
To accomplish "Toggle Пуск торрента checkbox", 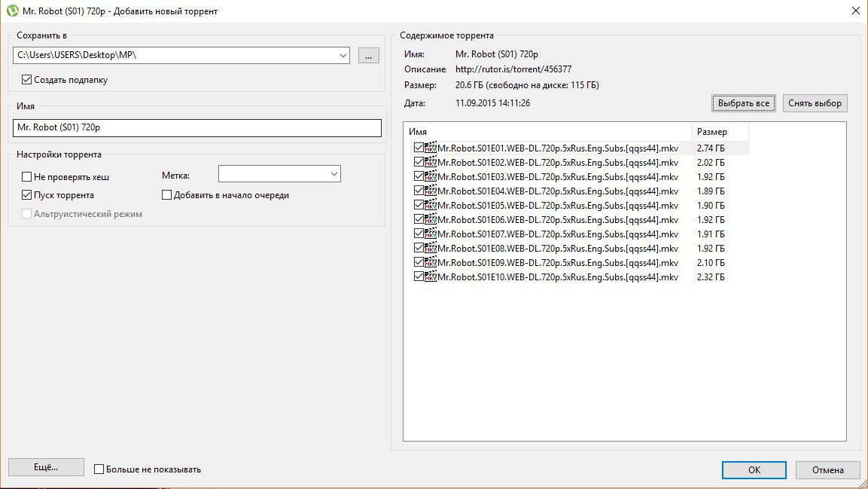I will pos(26,195).
